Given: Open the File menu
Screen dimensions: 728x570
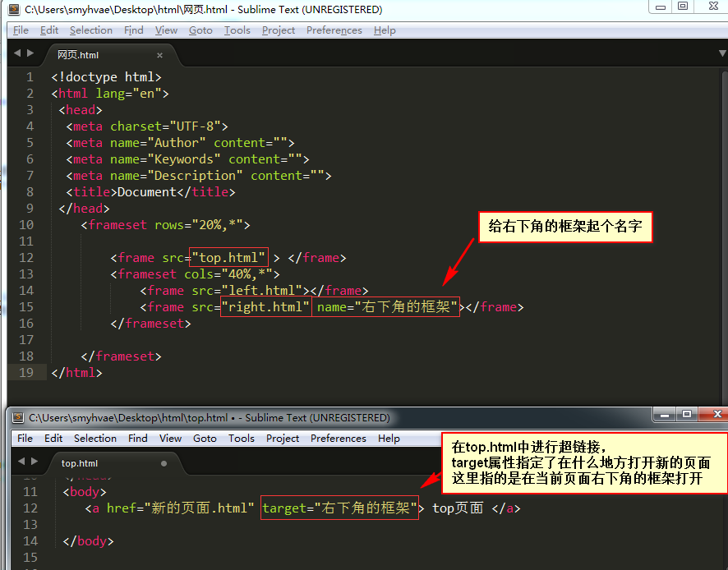Looking at the screenshot, I should [x=20, y=30].
